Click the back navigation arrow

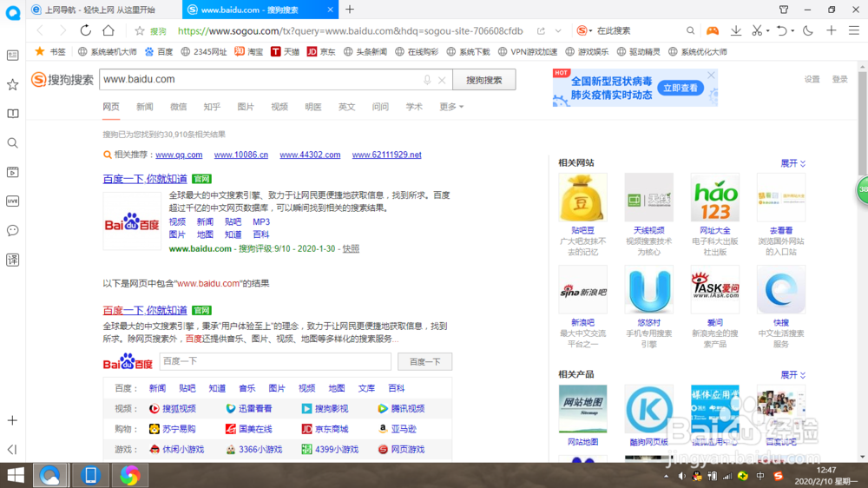[40, 30]
